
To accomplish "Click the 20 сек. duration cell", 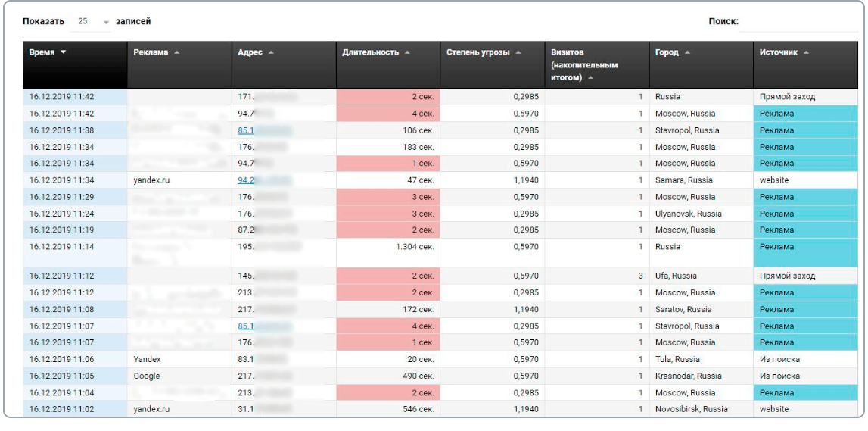I will coord(388,360).
